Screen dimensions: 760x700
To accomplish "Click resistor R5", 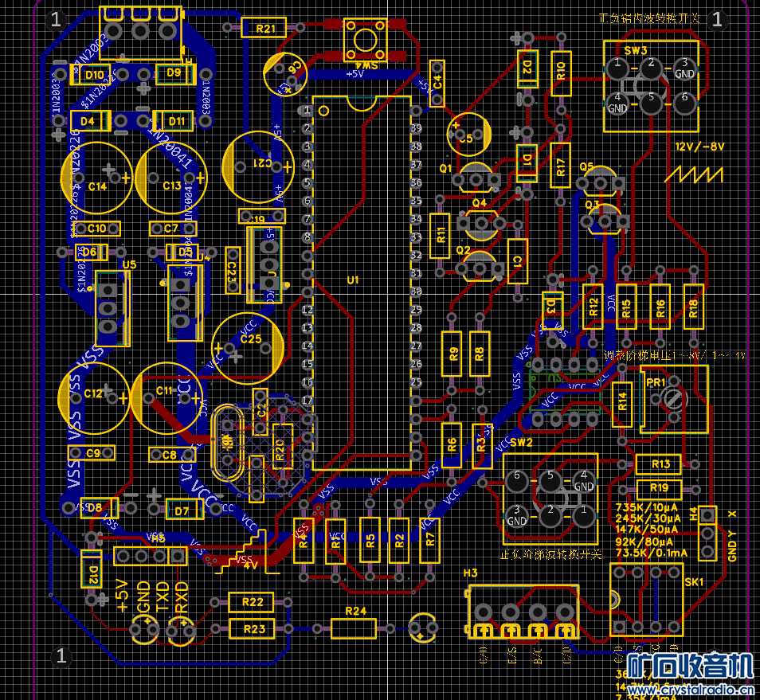I will click(370, 541).
